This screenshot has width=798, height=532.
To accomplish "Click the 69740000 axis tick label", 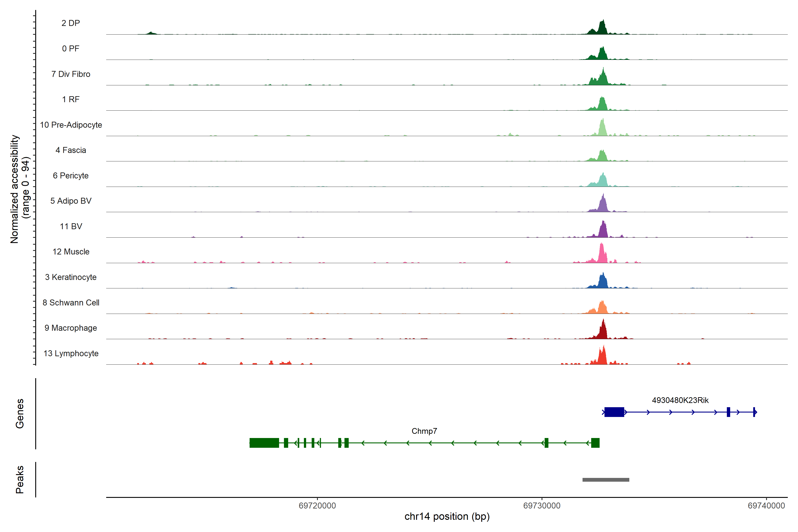I will pos(766,506).
